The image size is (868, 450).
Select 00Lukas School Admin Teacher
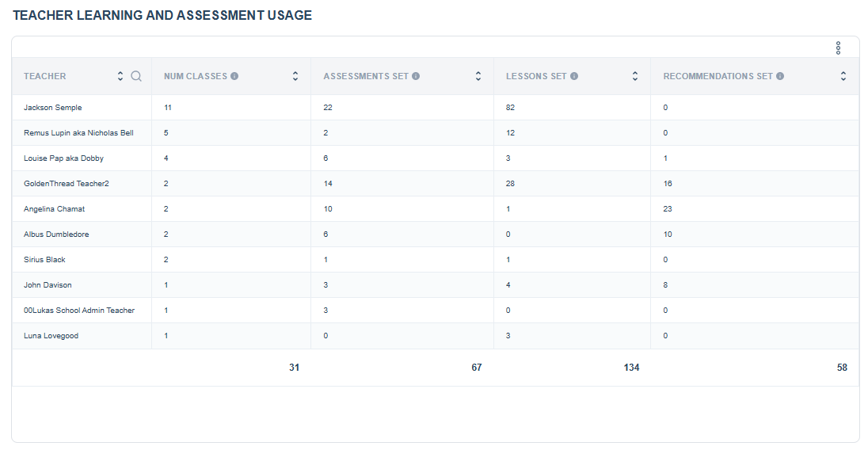coord(79,311)
